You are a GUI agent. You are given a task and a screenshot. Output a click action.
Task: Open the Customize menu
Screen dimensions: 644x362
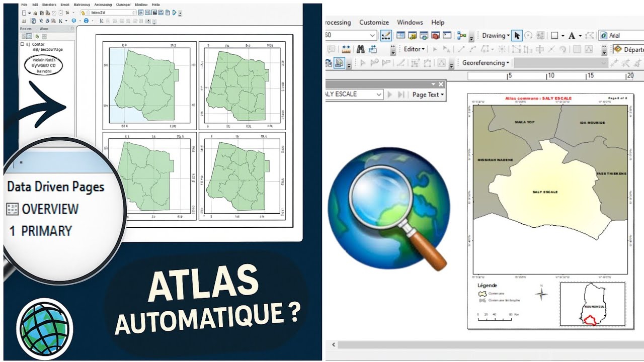click(374, 22)
